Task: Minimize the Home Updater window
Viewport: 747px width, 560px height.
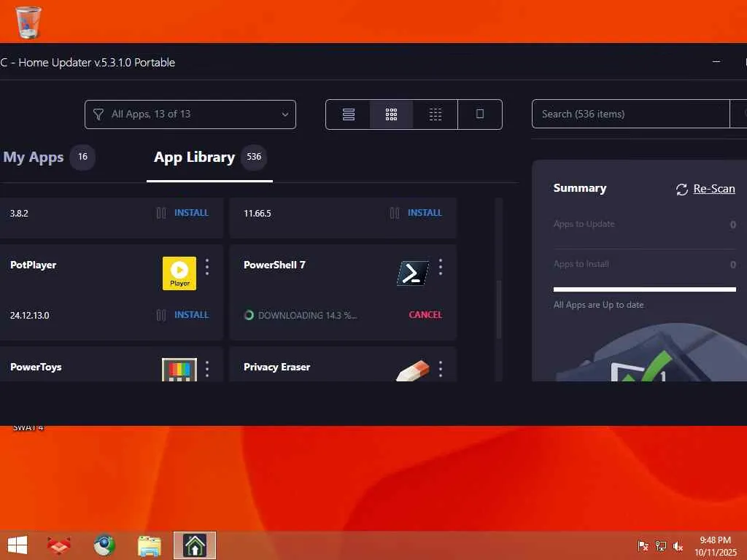Action: [716, 62]
